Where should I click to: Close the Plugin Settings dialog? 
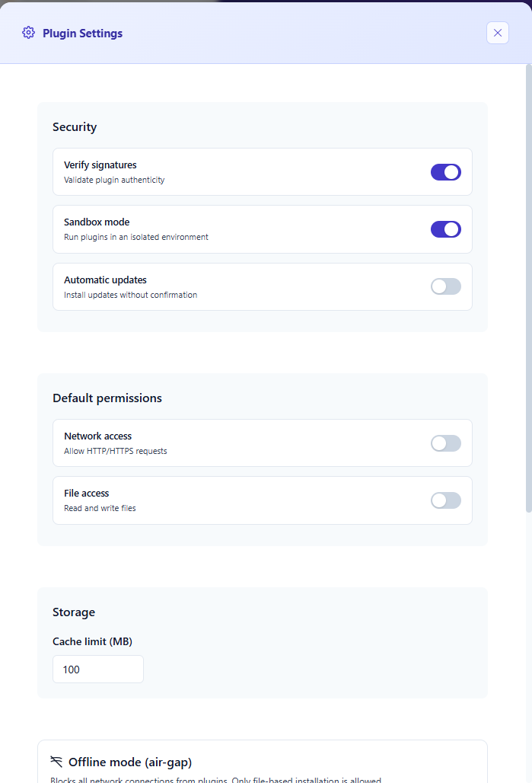497,33
